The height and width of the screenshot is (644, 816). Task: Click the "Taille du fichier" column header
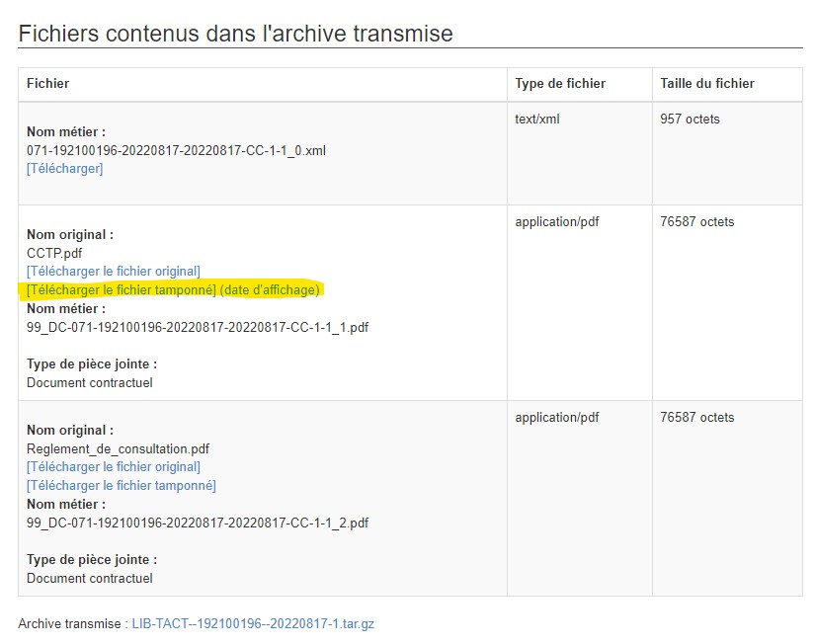coord(707,84)
